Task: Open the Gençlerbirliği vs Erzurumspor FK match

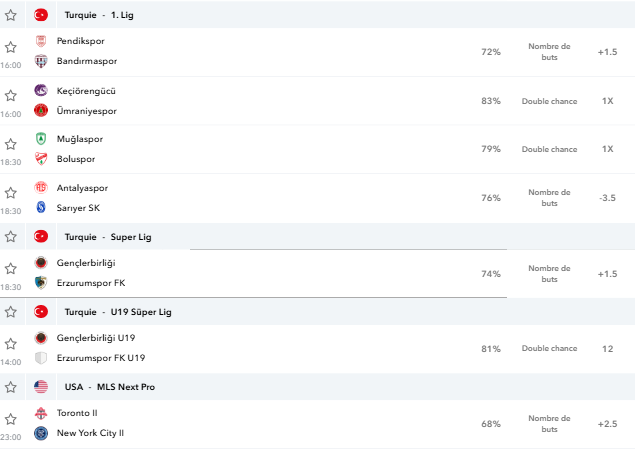Action: click(318, 274)
